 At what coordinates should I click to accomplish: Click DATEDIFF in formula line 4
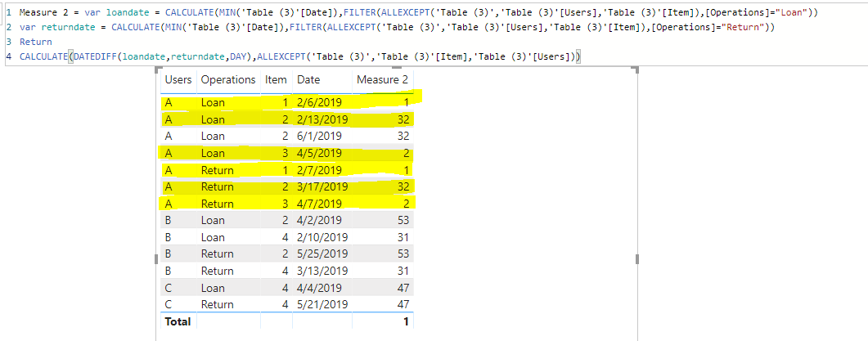tap(93, 56)
